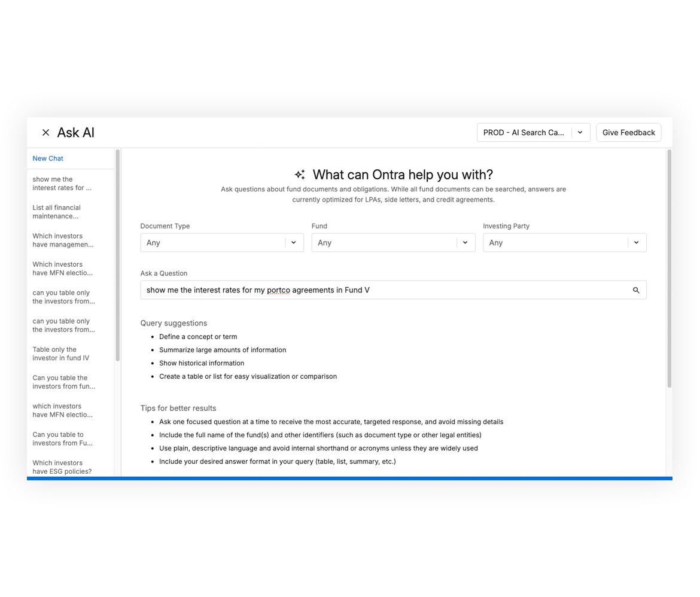Click the main panel vertical scrollbar
Screen dimensions: 700x597
pyautogui.click(x=669, y=269)
